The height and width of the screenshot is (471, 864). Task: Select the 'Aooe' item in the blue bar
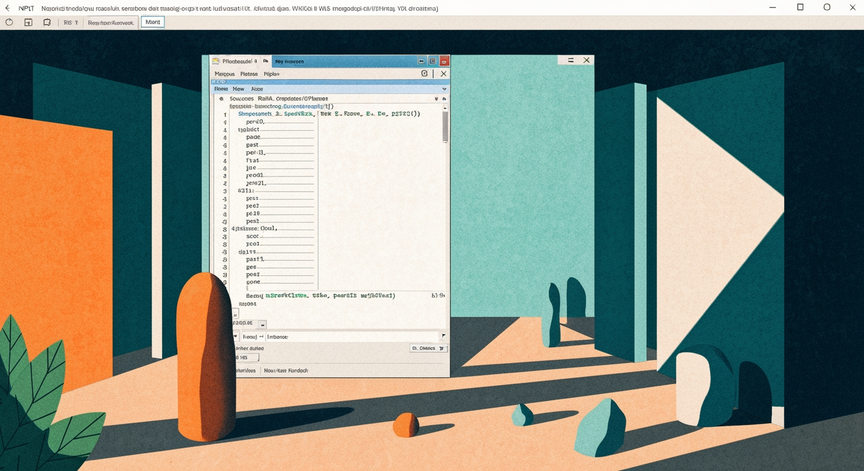click(x=257, y=89)
